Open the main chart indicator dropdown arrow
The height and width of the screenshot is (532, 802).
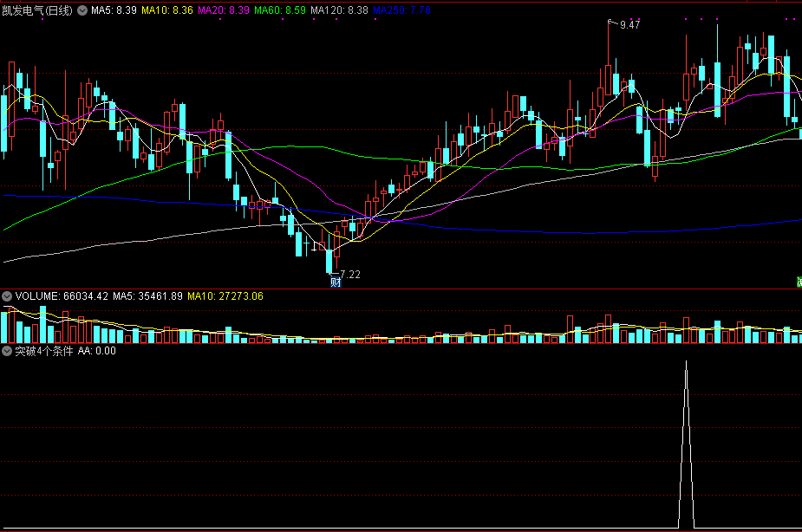[x=82, y=10]
